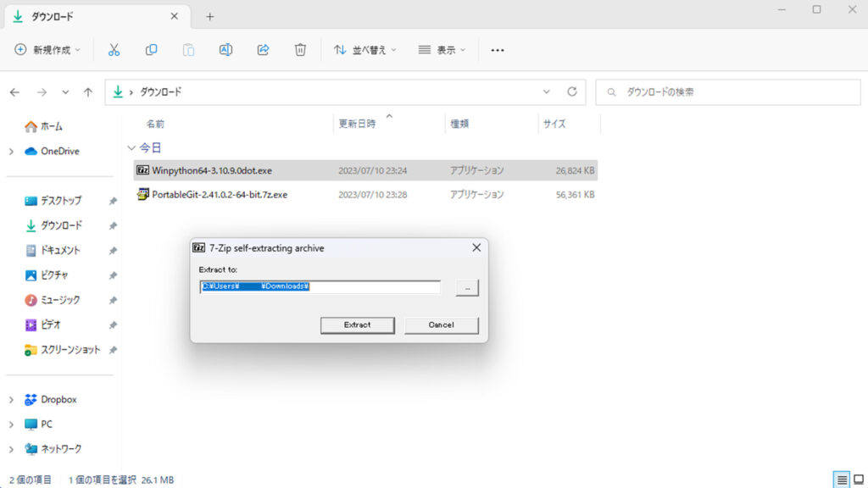The height and width of the screenshot is (488, 868).
Task: Click the Copy icon in toolbar
Action: coord(151,50)
